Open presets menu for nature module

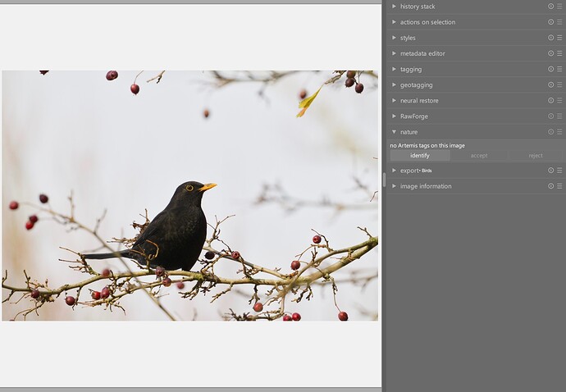pos(559,132)
